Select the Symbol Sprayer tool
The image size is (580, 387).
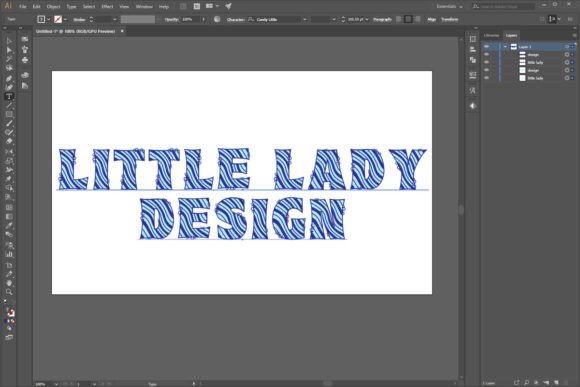point(9,245)
